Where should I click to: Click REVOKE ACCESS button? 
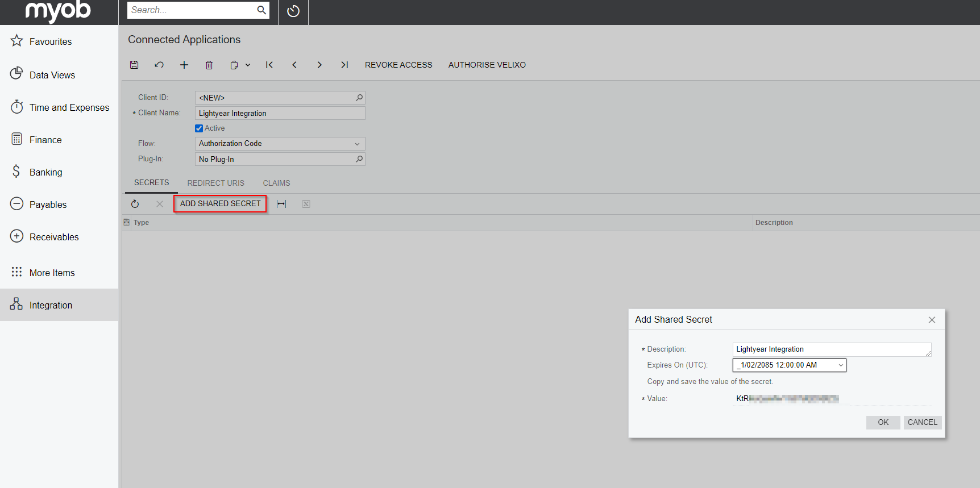(398, 65)
